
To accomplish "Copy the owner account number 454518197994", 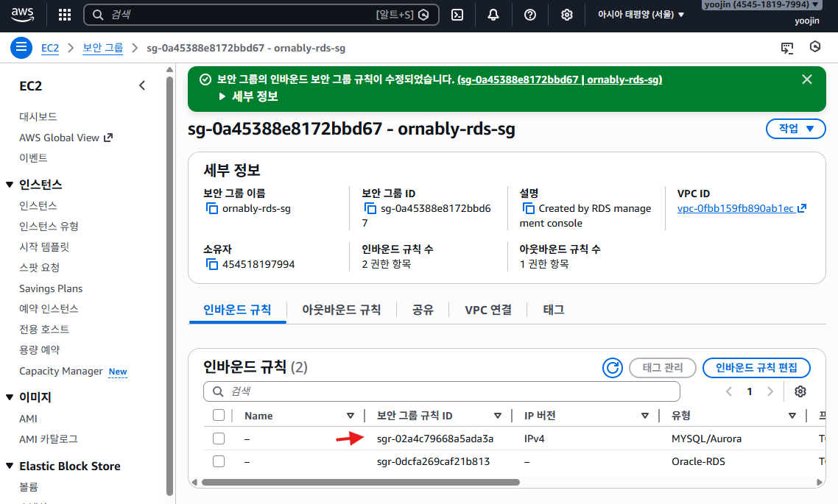I will point(212,264).
